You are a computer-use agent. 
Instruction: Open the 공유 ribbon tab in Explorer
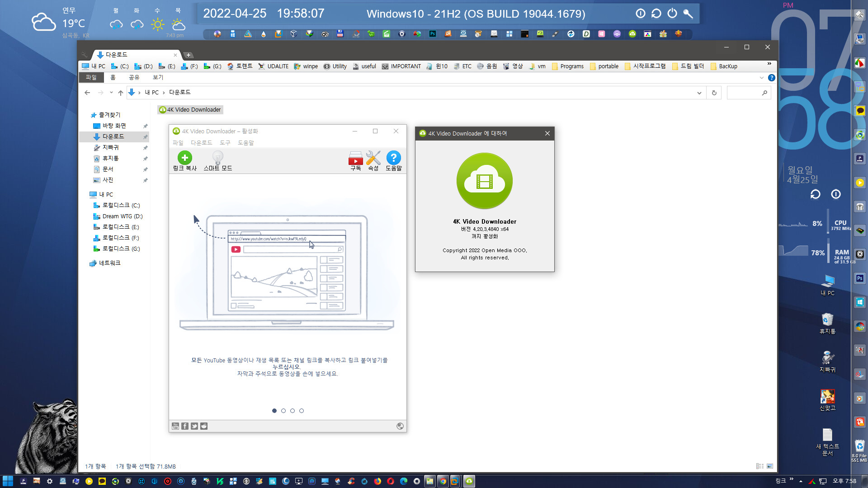[x=134, y=78]
